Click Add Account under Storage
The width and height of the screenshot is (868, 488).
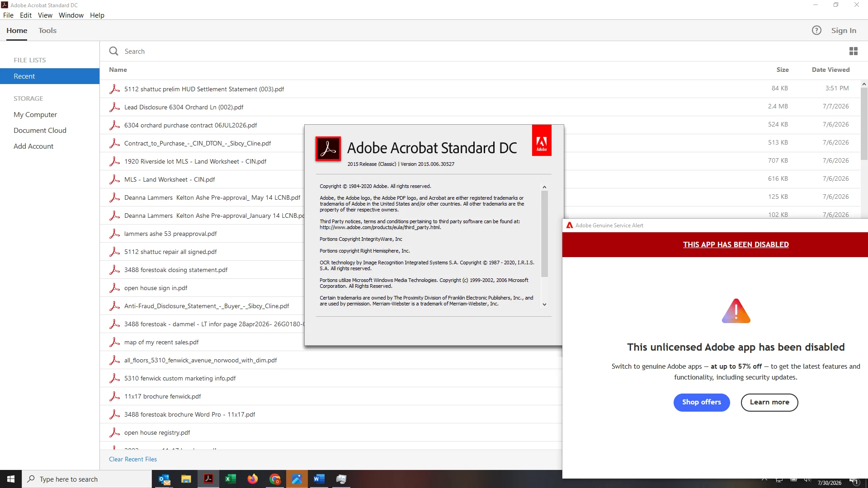tap(33, 146)
